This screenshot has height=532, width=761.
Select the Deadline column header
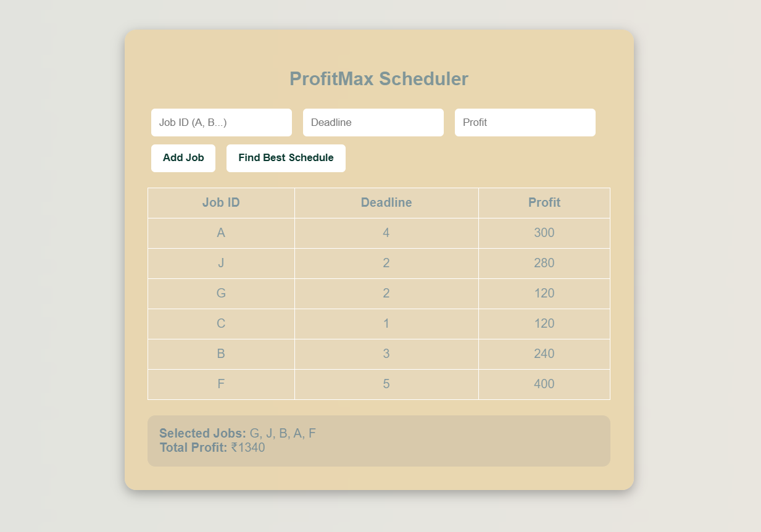(386, 202)
